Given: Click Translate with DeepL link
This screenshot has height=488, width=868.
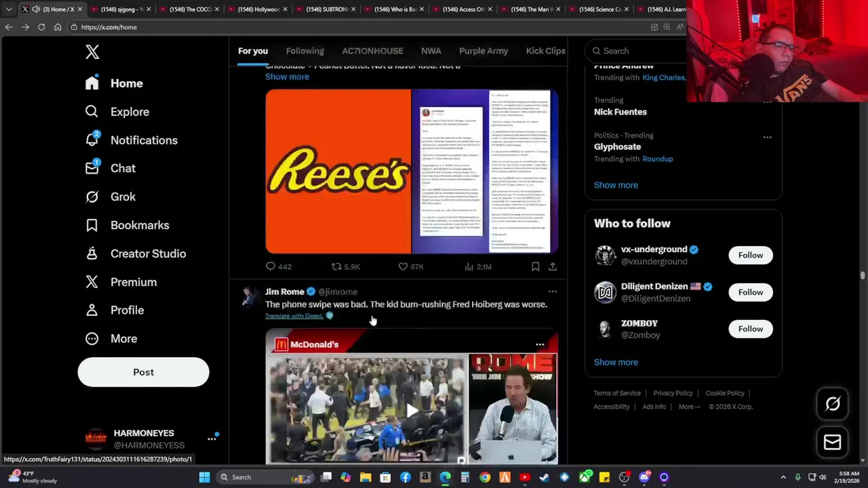Looking at the screenshot, I should click(x=294, y=316).
